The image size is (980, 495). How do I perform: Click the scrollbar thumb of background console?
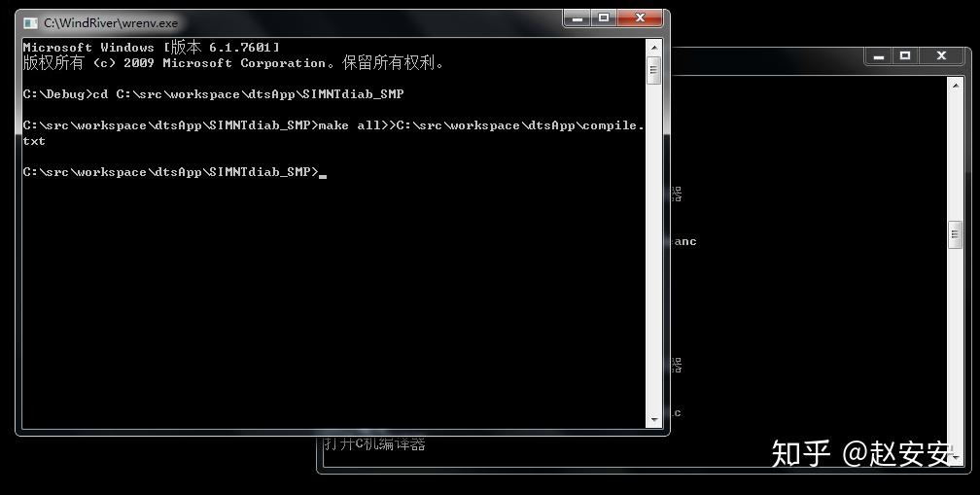pyautogui.click(x=955, y=234)
